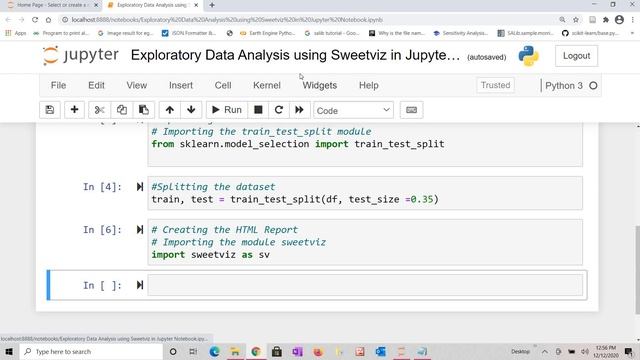This screenshot has height=360, width=640.
Task: Click the save and checkpoint icon
Action: 50,110
